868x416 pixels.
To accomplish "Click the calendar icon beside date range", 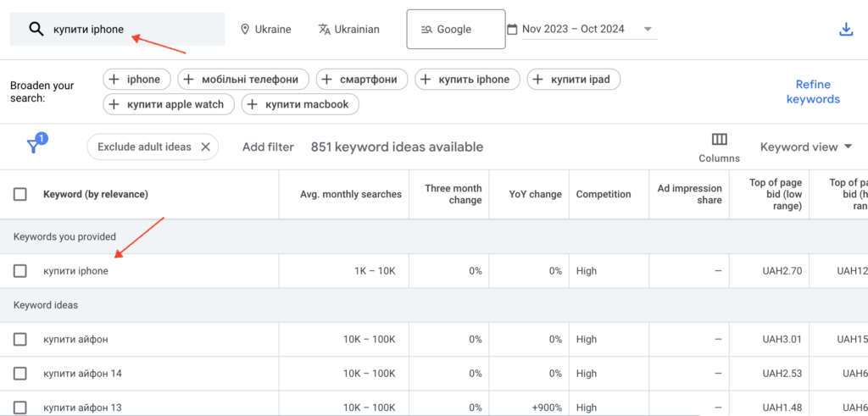I will [512, 30].
